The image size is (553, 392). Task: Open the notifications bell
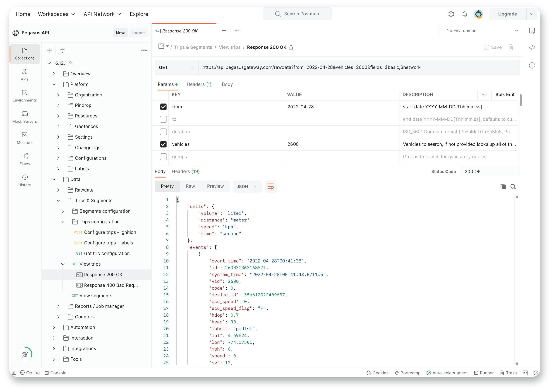click(464, 14)
